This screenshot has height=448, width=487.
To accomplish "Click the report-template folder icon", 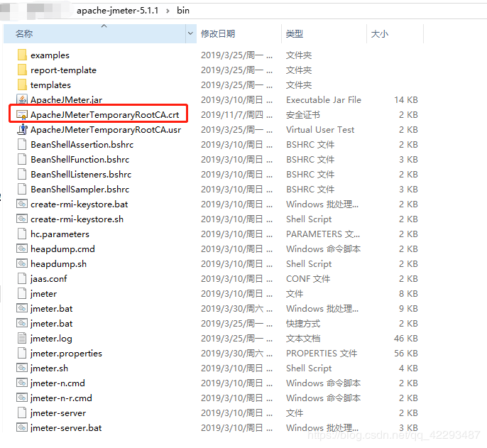I will (22, 70).
